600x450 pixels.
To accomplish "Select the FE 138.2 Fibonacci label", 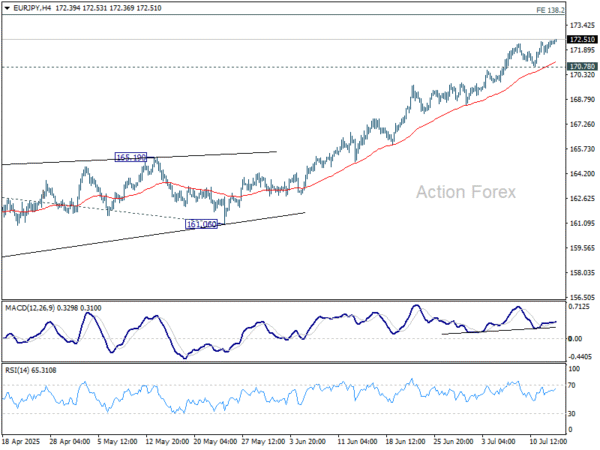I will click(578, 9).
